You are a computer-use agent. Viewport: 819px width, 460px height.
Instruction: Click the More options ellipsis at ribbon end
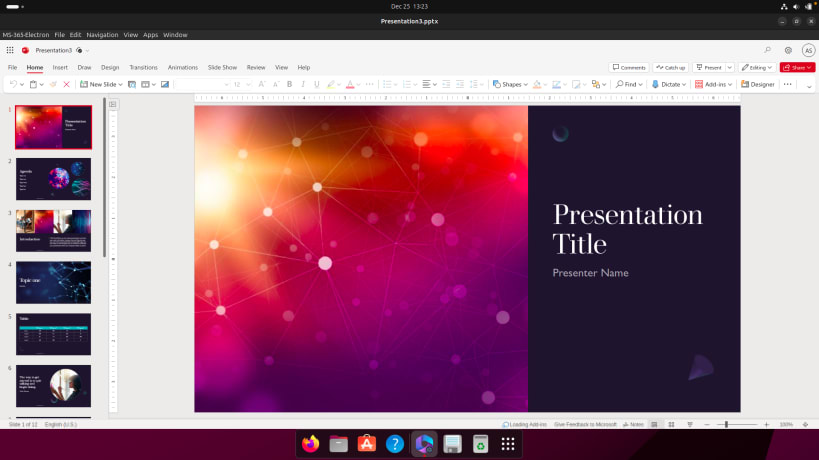coord(788,84)
